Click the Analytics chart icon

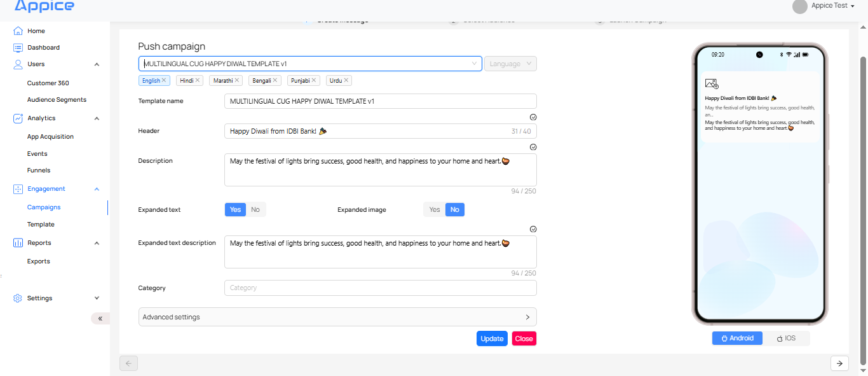pyautogui.click(x=18, y=118)
